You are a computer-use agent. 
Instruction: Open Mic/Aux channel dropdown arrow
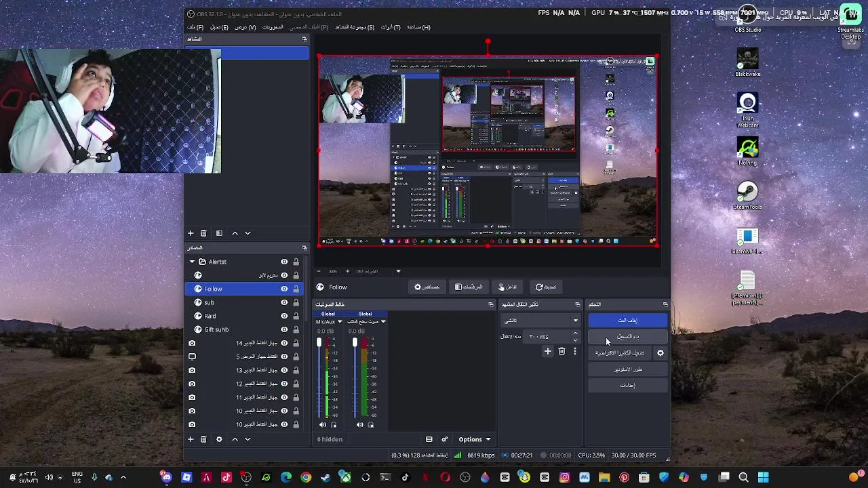point(340,322)
